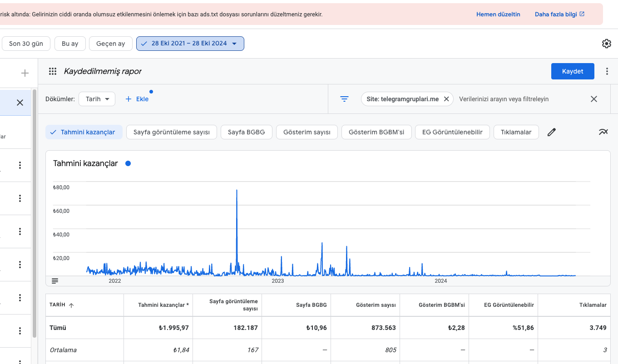The image size is (618, 364).
Task: Open the settings gear icon
Action: click(x=607, y=44)
